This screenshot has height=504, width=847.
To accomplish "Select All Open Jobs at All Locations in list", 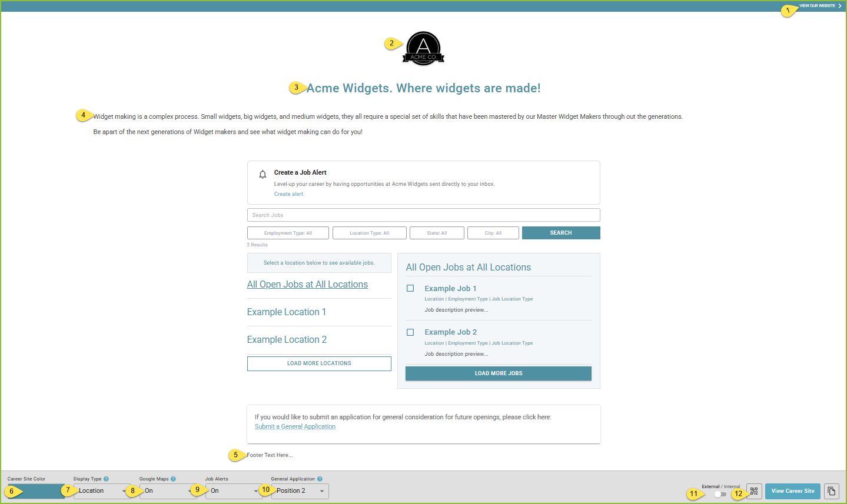I will tap(307, 285).
